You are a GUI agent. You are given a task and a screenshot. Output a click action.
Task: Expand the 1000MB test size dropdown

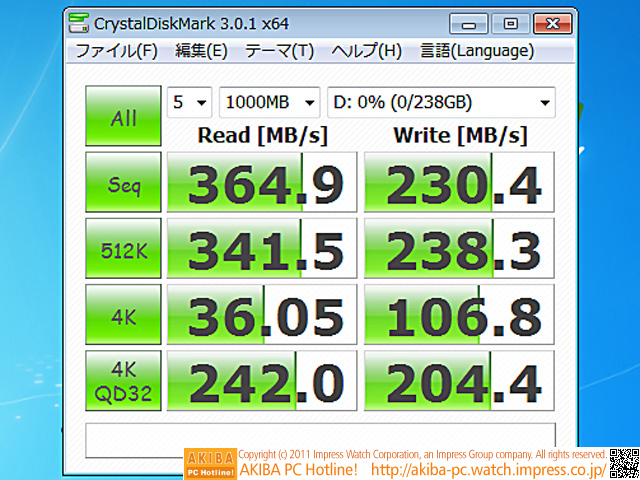tap(269, 102)
